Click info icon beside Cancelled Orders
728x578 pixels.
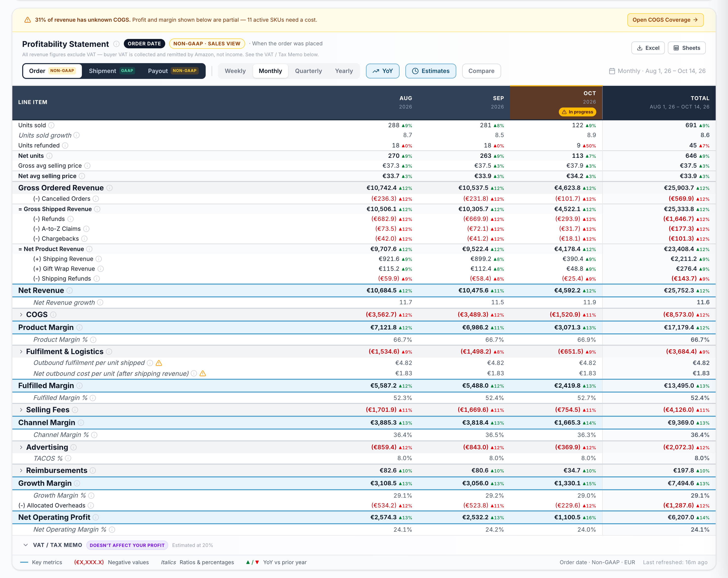click(96, 199)
